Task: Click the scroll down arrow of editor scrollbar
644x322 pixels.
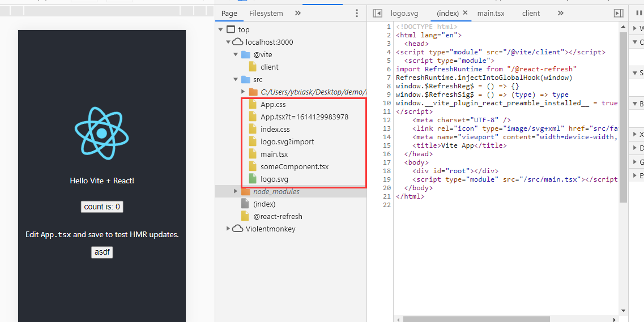Action: tap(623, 311)
